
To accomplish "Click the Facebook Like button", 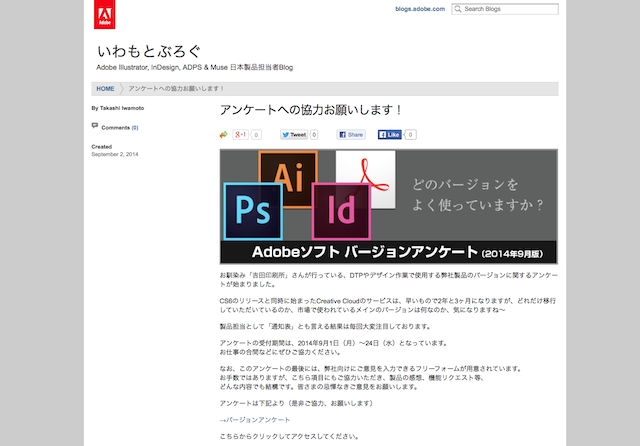I will click(x=389, y=135).
